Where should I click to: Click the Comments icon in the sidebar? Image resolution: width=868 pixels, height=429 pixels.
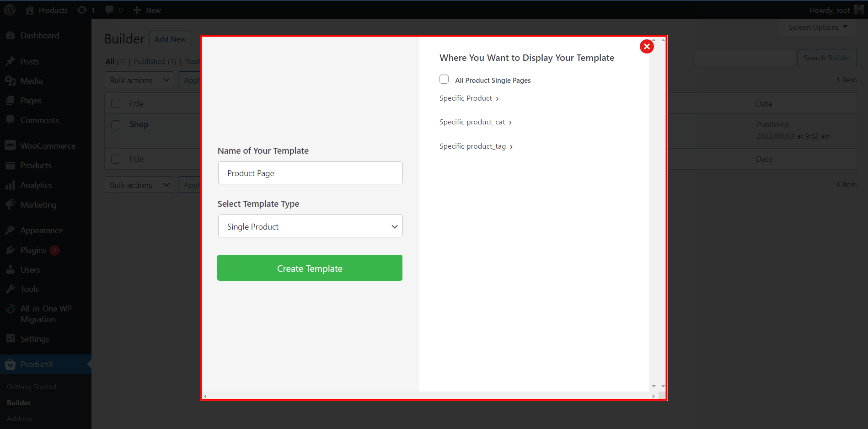tap(11, 120)
